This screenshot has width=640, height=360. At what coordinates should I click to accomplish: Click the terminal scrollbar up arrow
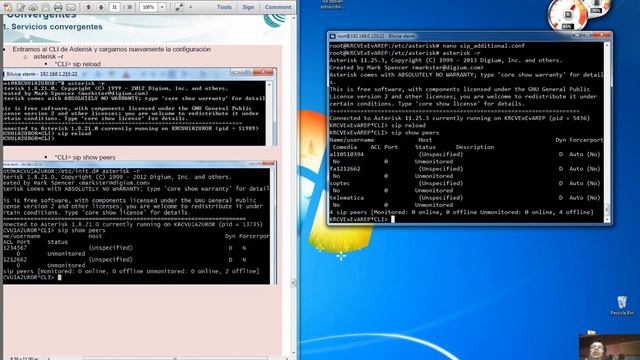pos(607,46)
